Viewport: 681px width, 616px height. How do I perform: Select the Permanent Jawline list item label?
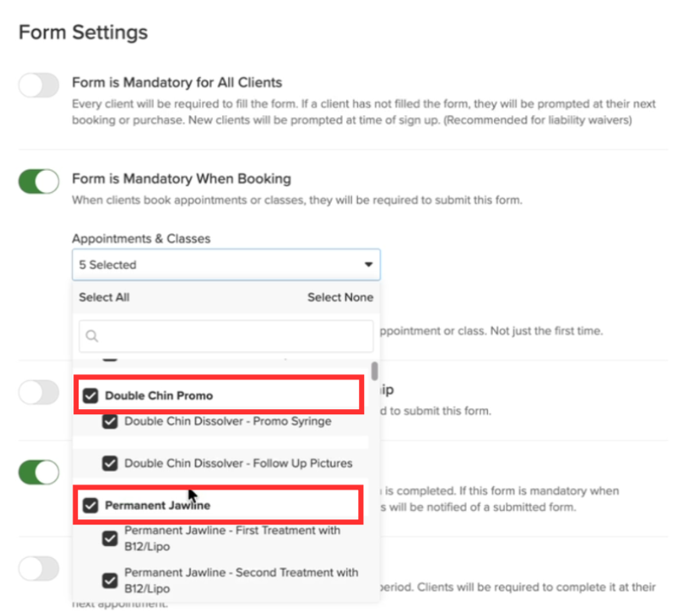click(x=158, y=506)
